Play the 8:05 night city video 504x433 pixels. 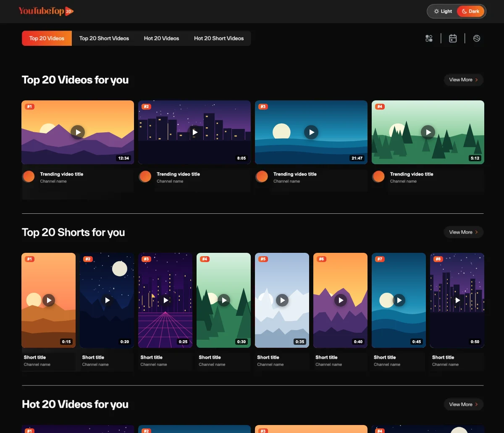point(194,132)
